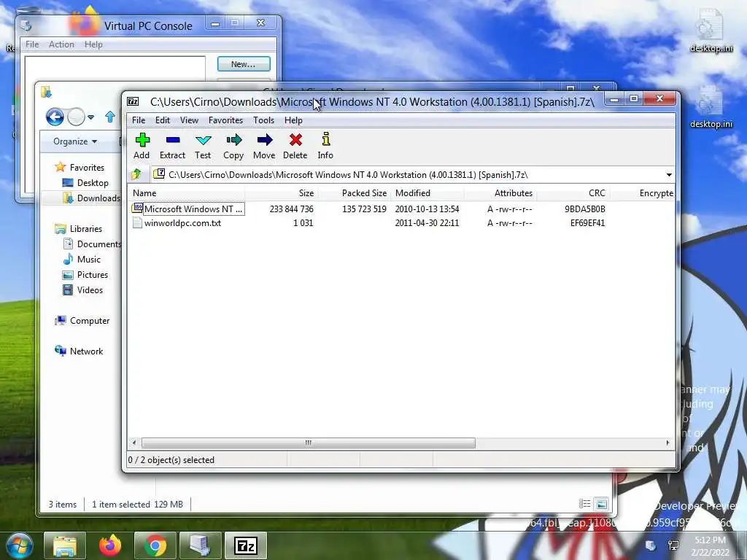Open Pictures library in Explorer sidebar
Screen dimensions: 747x560
(x=86, y=275)
